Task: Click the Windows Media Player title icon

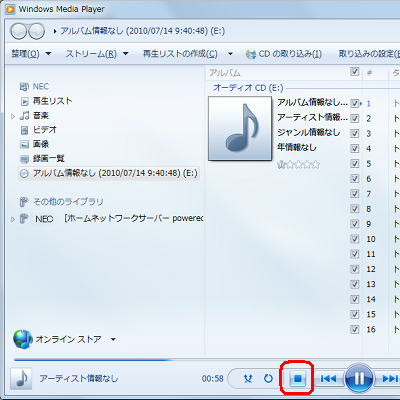Action: pyautogui.click(x=10, y=9)
